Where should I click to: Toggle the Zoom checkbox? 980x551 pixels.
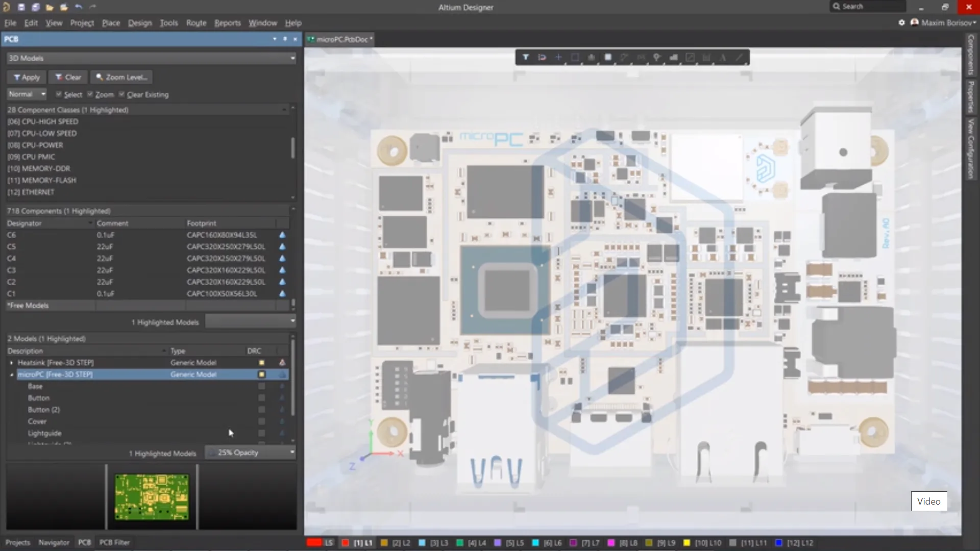(x=90, y=94)
